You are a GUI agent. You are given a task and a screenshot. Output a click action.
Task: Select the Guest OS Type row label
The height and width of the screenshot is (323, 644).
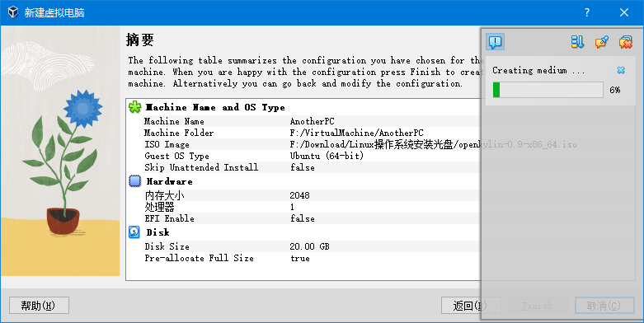coord(176,156)
